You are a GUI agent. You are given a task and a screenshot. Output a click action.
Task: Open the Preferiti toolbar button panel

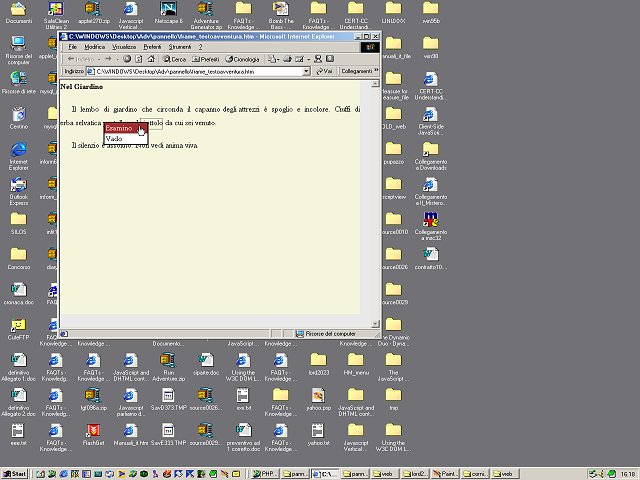click(206, 59)
